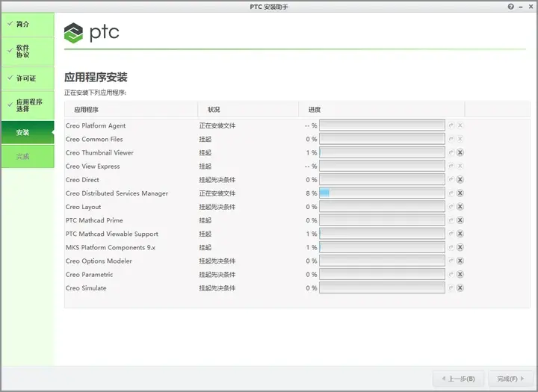The image size is (538, 392).
Task: Click retry arrow for PTC Mathcad Viewable Support
Action: (x=451, y=234)
